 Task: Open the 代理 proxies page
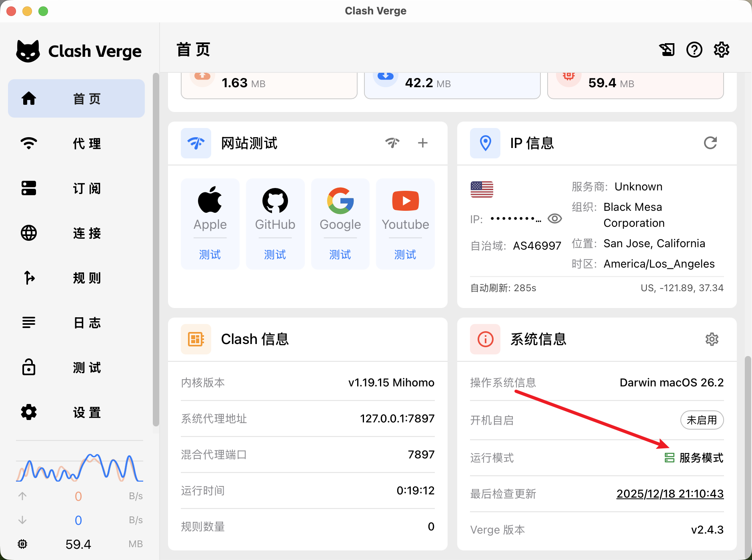76,143
